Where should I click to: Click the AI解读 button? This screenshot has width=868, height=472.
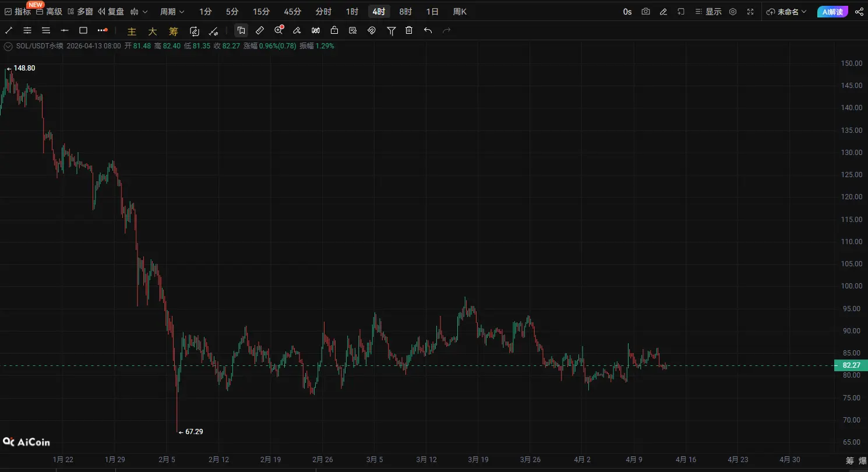click(x=832, y=12)
